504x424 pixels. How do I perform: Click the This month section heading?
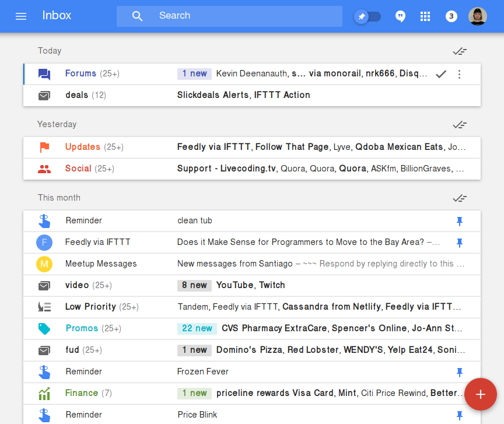pyautogui.click(x=59, y=198)
